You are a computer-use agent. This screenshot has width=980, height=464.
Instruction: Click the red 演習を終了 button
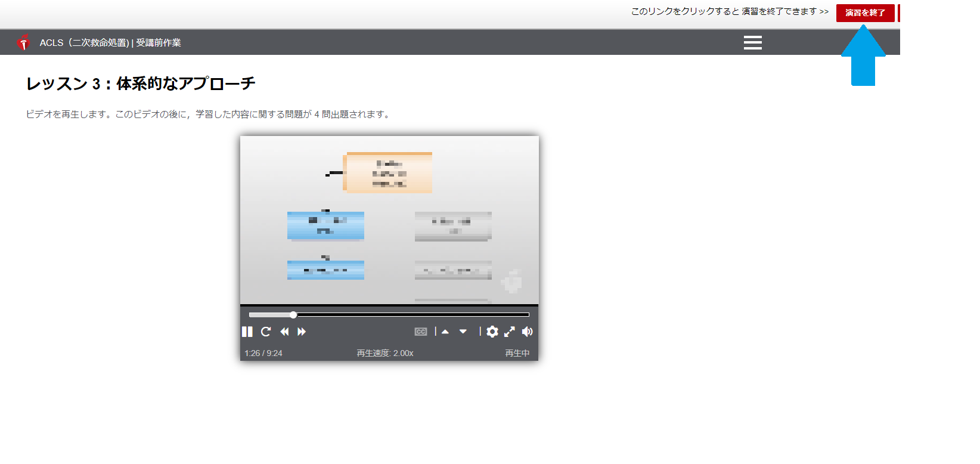[865, 13]
